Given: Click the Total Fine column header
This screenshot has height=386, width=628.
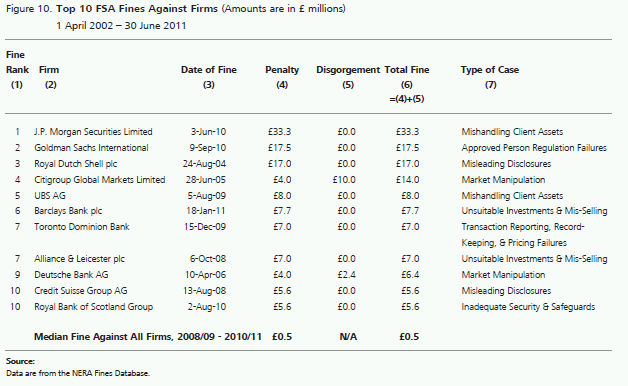Looking at the screenshot, I should [x=407, y=70].
